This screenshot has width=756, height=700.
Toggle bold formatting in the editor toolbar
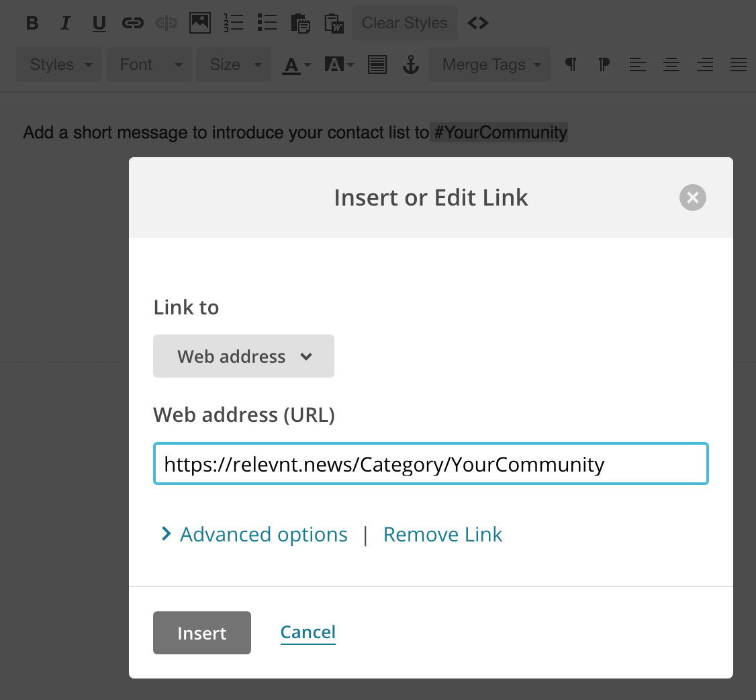[x=32, y=23]
